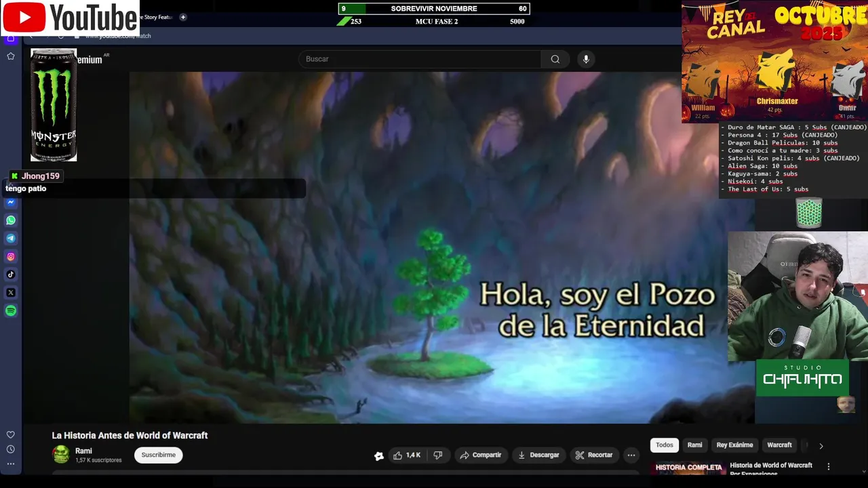Image resolution: width=868 pixels, height=488 pixels.
Task: Open options menu for Historia de World of Warcraft
Action: pyautogui.click(x=829, y=466)
